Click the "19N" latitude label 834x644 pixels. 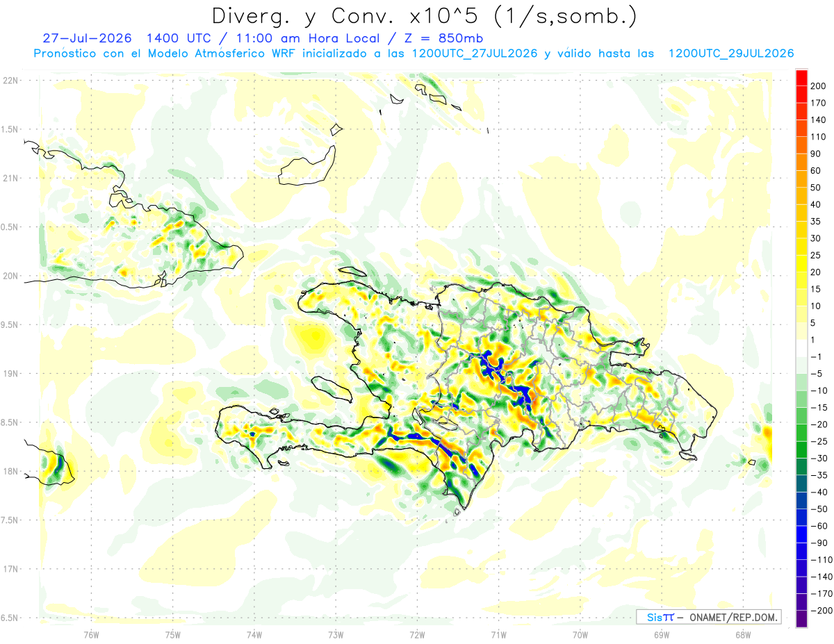(x=10, y=374)
